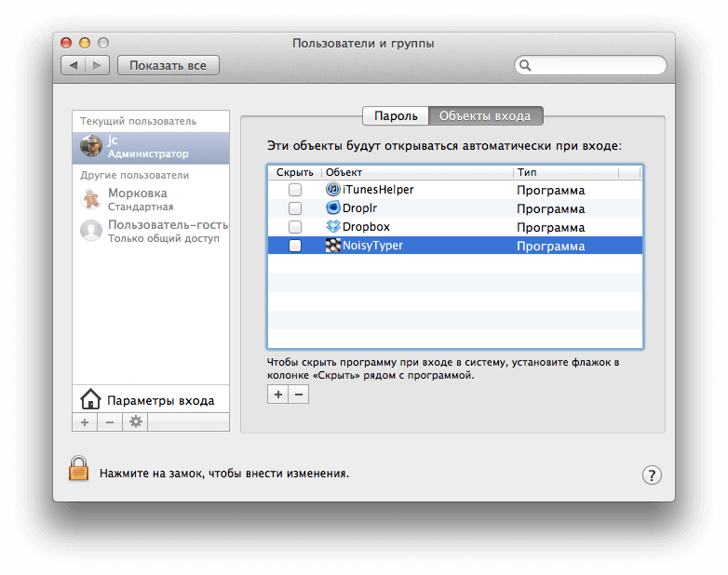
Task: Switch to the Объекты входа tab
Action: [485, 115]
